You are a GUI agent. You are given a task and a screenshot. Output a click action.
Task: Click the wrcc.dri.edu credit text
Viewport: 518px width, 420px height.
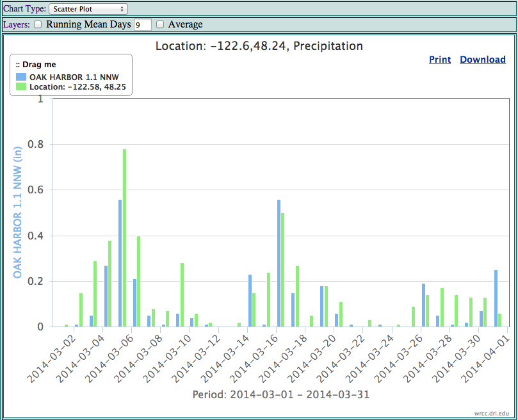click(492, 414)
